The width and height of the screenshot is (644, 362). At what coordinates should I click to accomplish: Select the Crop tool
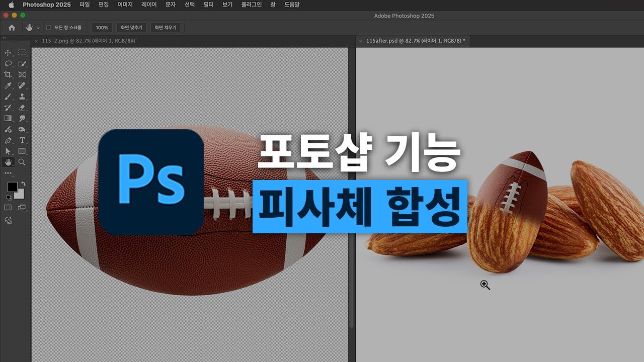pyautogui.click(x=8, y=74)
